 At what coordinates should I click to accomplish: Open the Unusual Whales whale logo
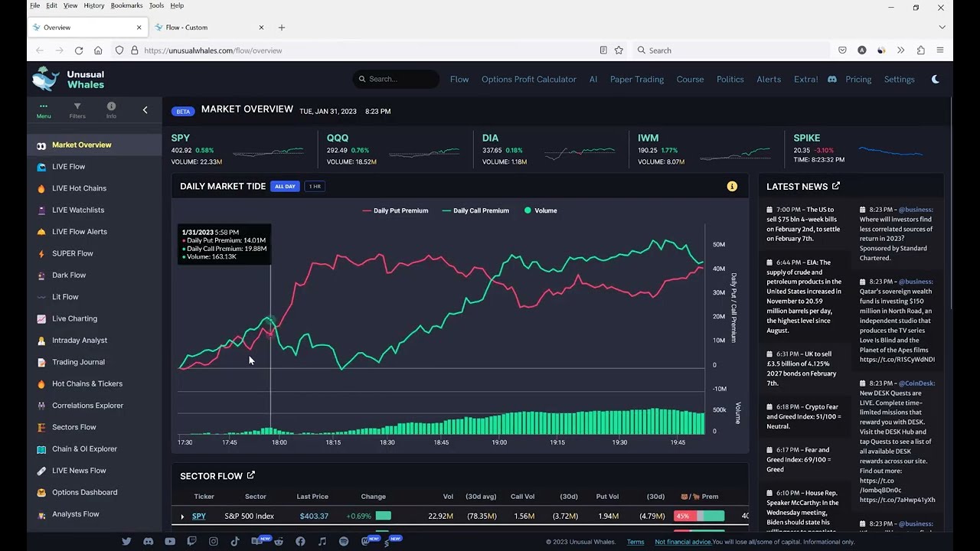click(45, 79)
